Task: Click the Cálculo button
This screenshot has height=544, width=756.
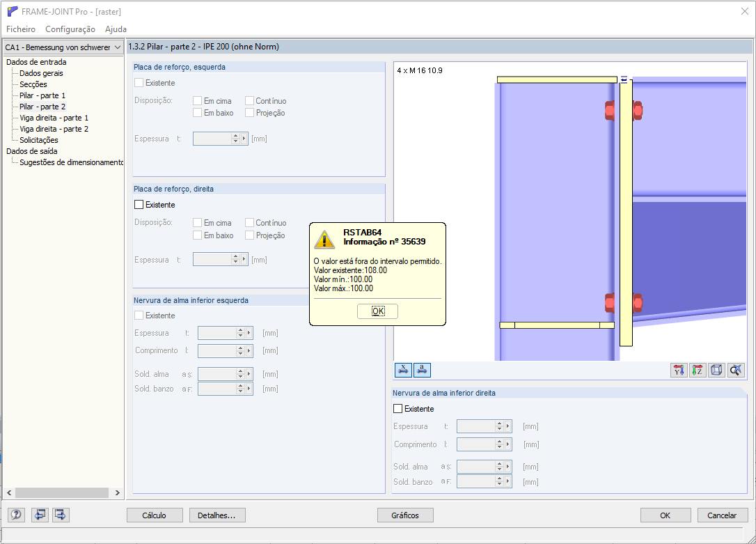Action: coord(155,515)
